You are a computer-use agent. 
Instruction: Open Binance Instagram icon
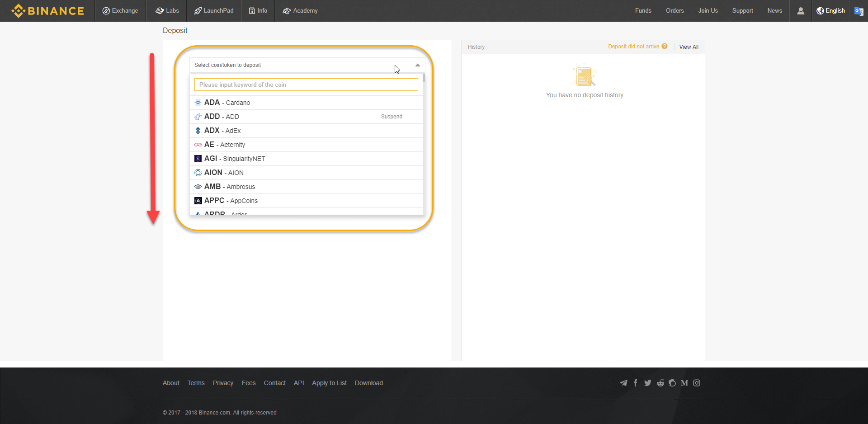pos(697,383)
